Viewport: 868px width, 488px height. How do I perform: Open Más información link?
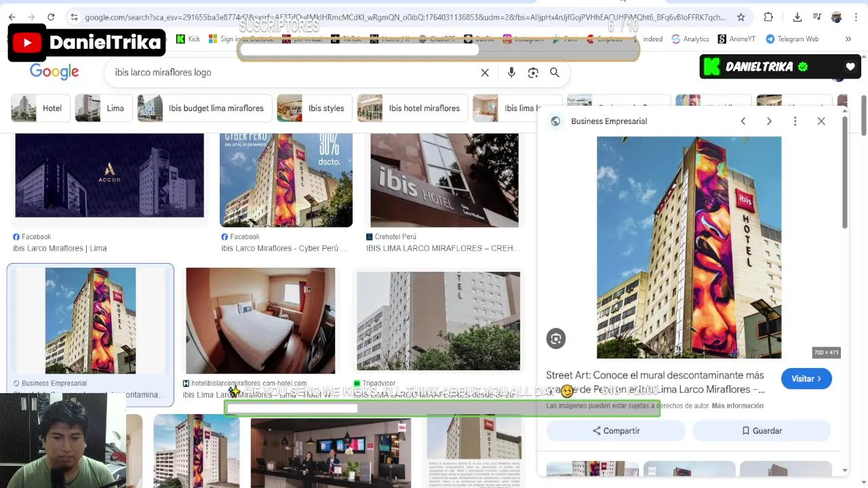pyautogui.click(x=738, y=406)
